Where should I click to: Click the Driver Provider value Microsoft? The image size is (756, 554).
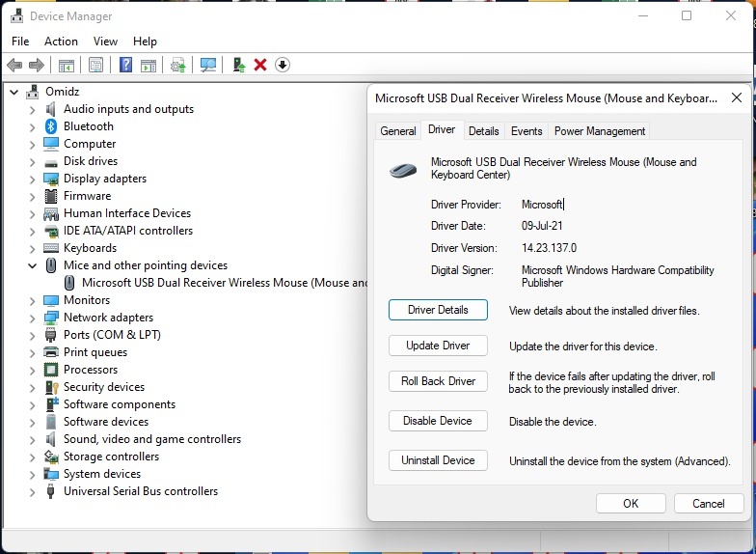coord(542,205)
